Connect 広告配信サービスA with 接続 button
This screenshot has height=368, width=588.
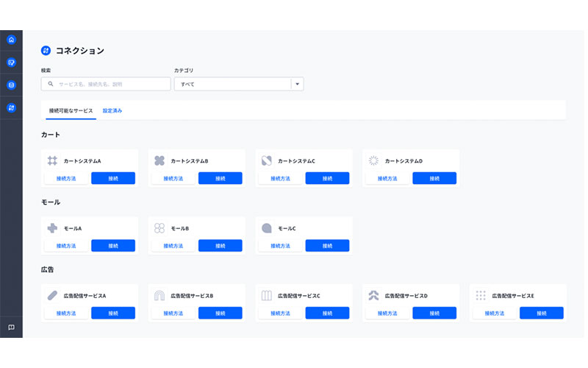113,314
